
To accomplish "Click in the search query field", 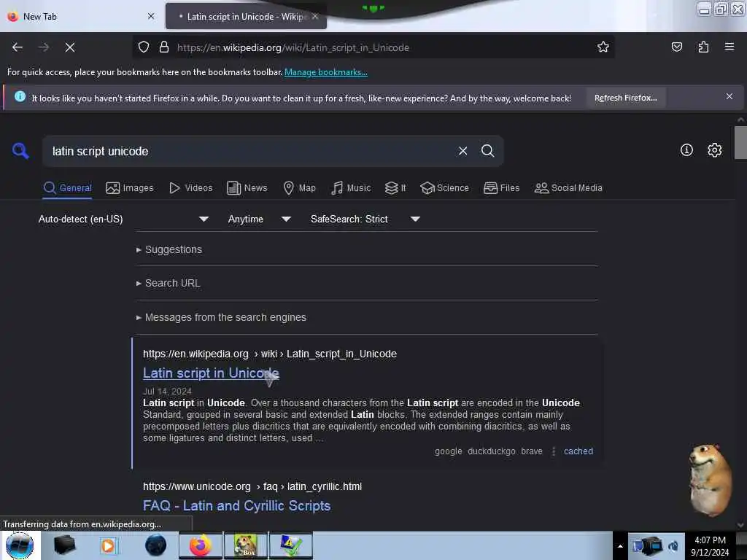I will pyautogui.click(x=248, y=151).
